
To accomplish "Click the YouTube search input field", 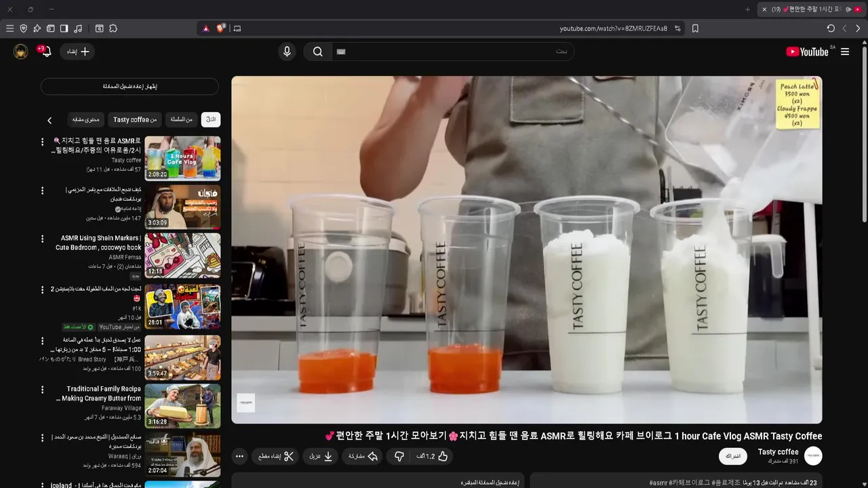I will point(453,52).
